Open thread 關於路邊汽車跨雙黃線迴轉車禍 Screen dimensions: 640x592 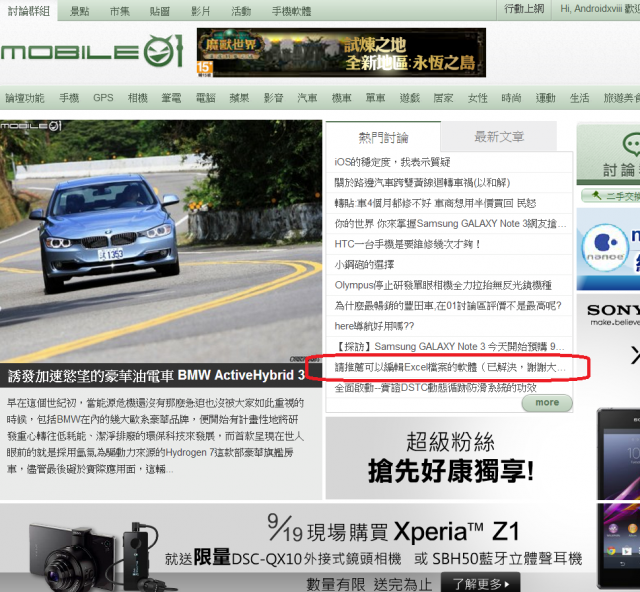pyautogui.click(x=422, y=182)
